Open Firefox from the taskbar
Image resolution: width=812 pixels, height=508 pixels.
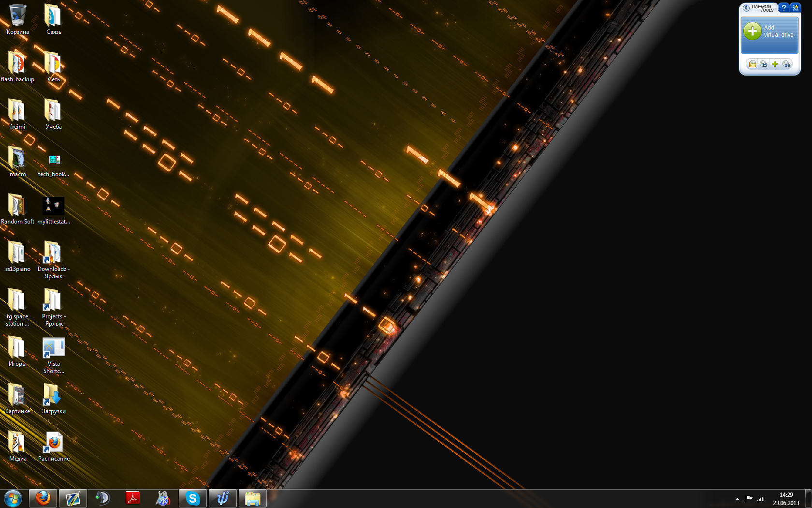click(43, 498)
